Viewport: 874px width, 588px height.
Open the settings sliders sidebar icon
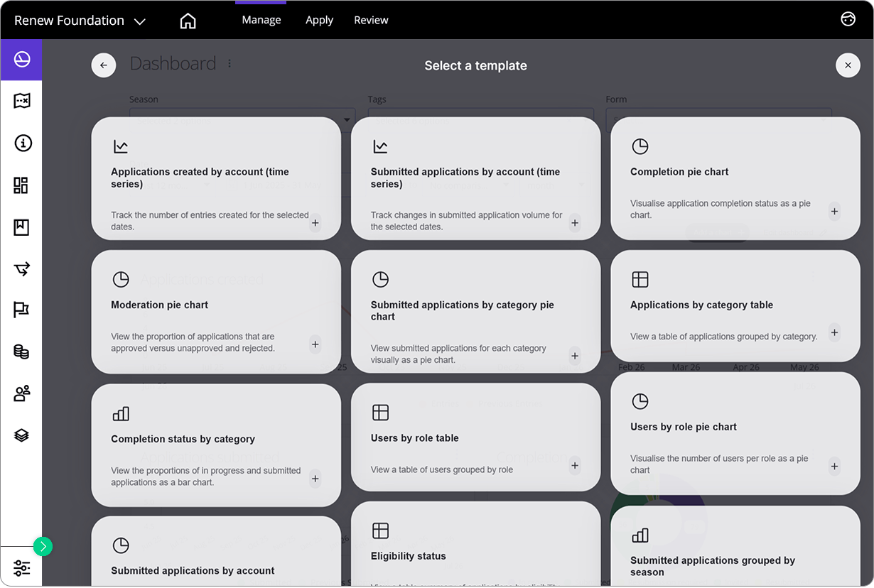pos(21,567)
